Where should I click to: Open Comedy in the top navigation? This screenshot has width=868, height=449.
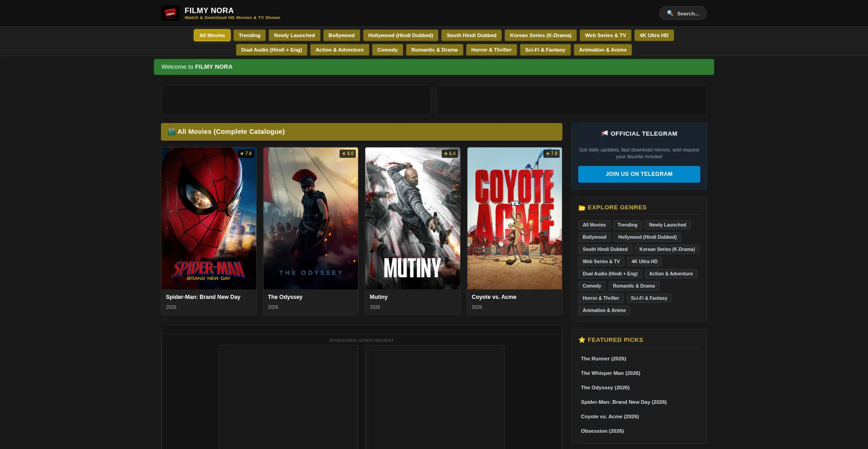[387, 50]
